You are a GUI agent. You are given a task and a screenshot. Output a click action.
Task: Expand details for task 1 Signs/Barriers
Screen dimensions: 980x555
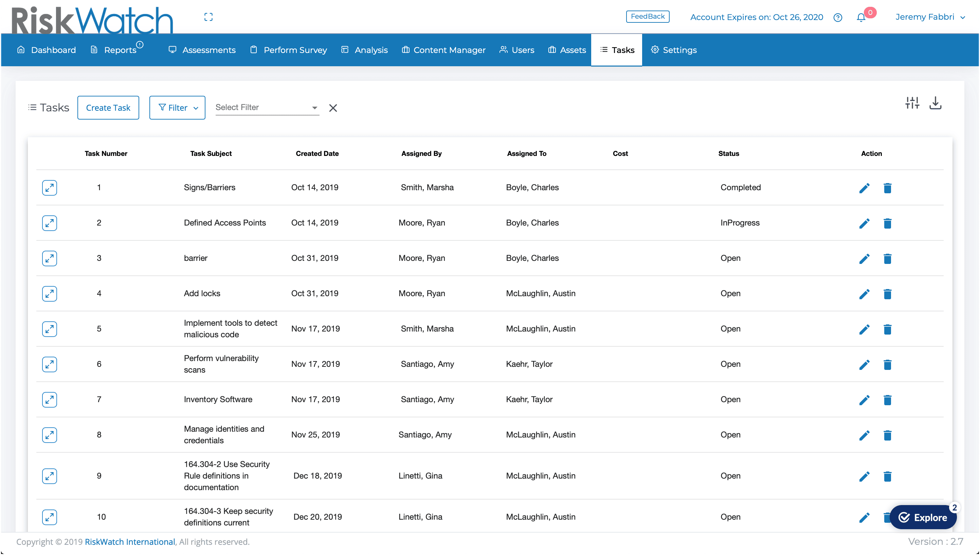[x=50, y=188]
